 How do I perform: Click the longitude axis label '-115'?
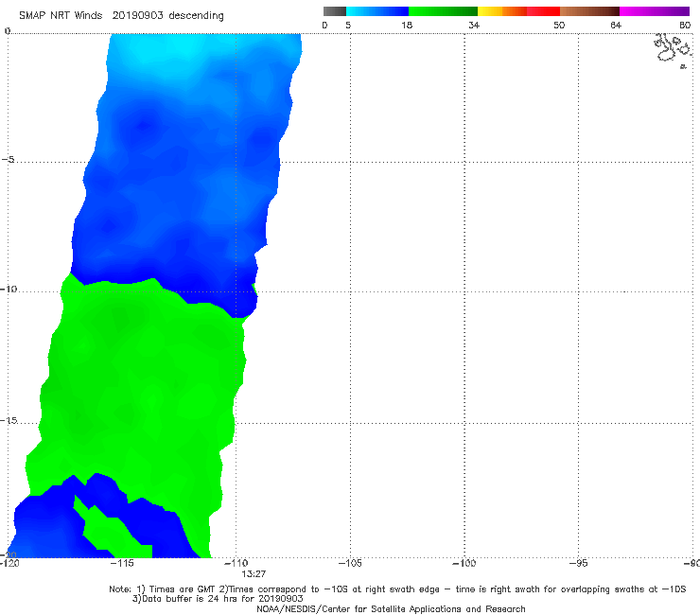[x=122, y=563]
